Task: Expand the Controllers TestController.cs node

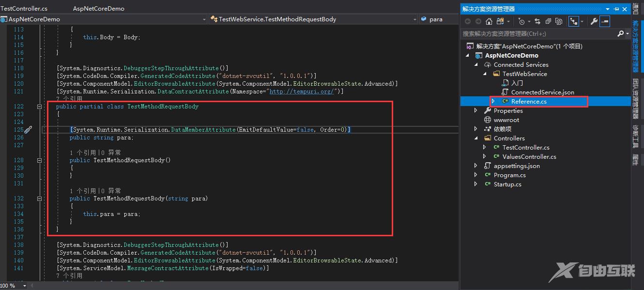Action: click(x=485, y=148)
